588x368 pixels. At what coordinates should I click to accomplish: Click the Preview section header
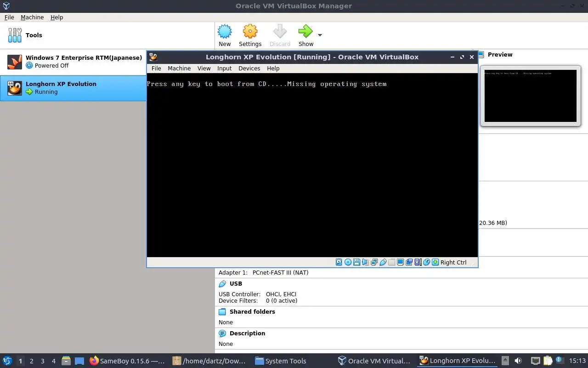pyautogui.click(x=500, y=54)
